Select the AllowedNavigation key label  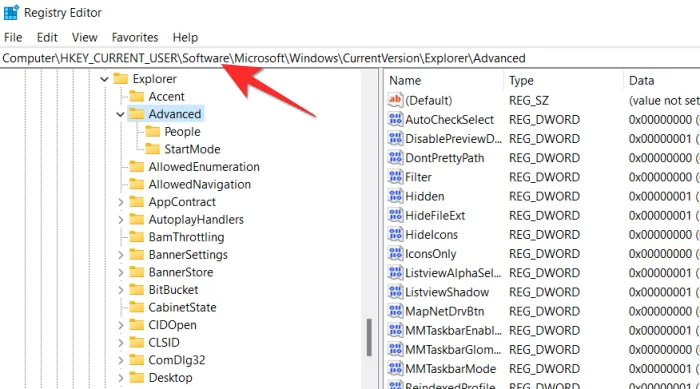(200, 184)
